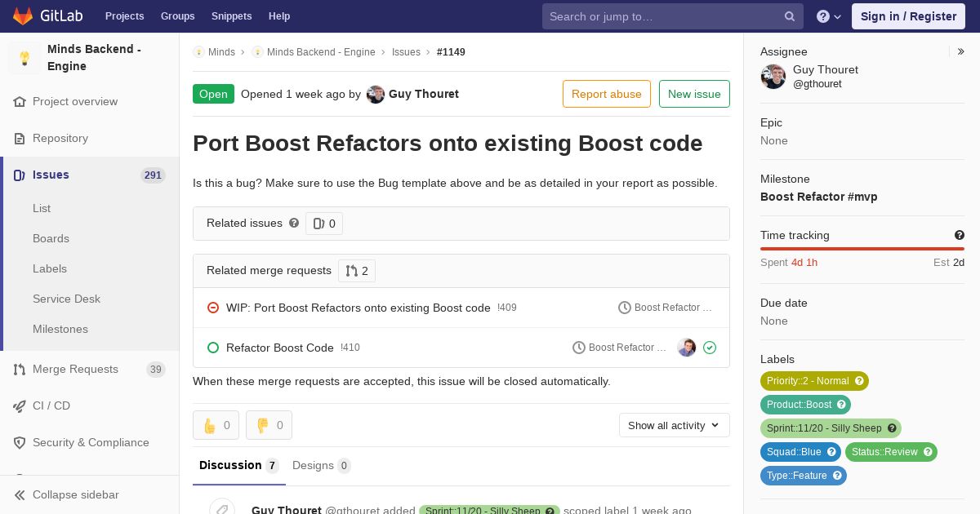The width and height of the screenshot is (980, 514).
Task: Open the issues List view
Action: (x=42, y=209)
